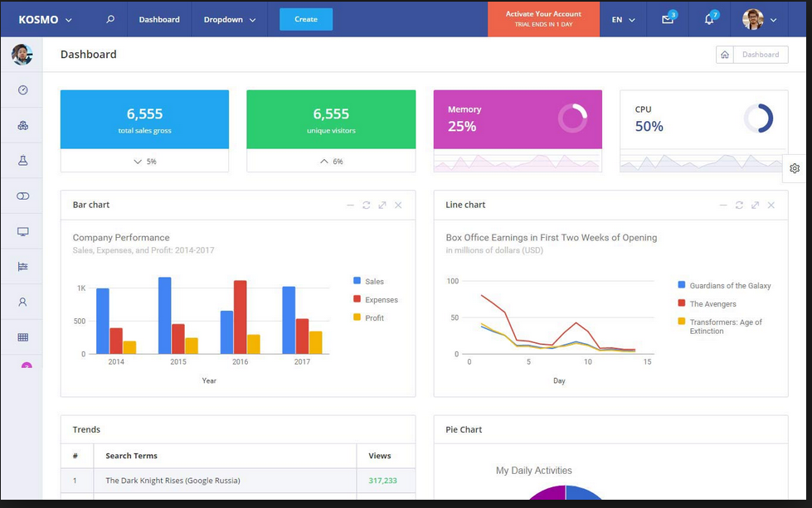Open the KOSMO brand dropdown

[x=45, y=20]
